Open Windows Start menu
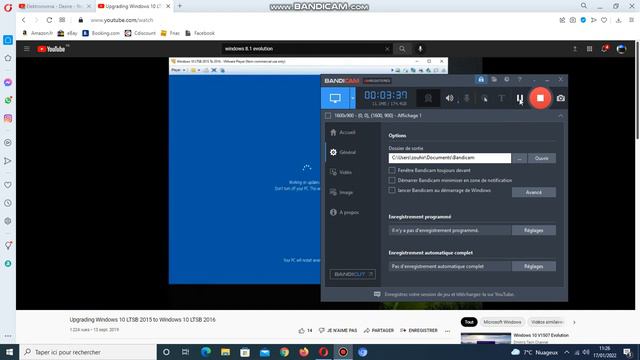This screenshot has height=360, width=640. [x=9, y=352]
